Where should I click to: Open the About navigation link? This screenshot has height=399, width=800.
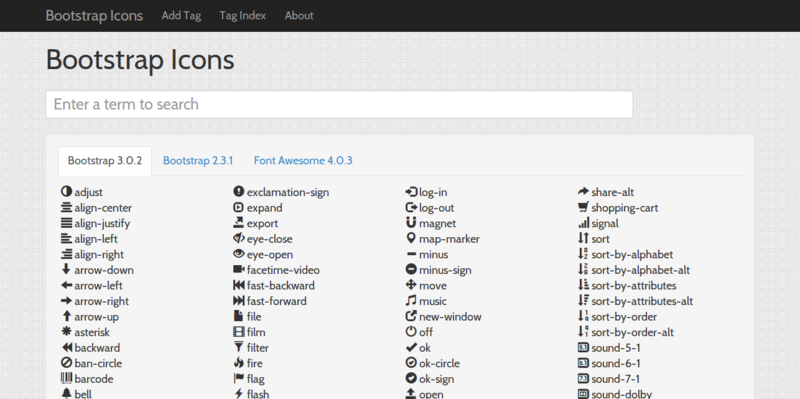[x=299, y=15]
